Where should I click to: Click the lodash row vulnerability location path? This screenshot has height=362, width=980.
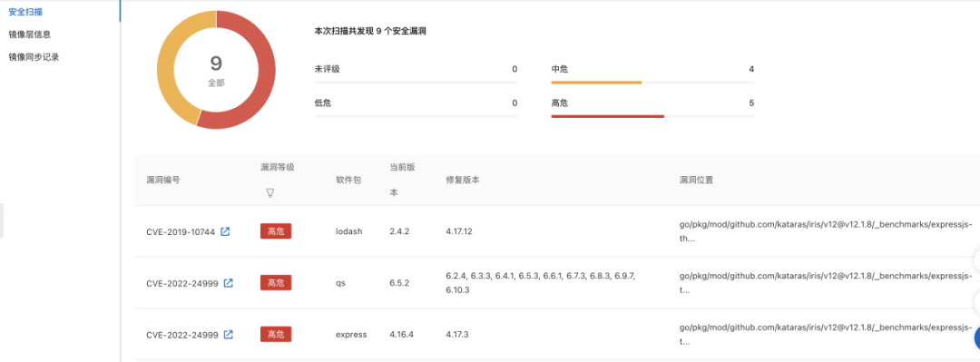pos(826,230)
